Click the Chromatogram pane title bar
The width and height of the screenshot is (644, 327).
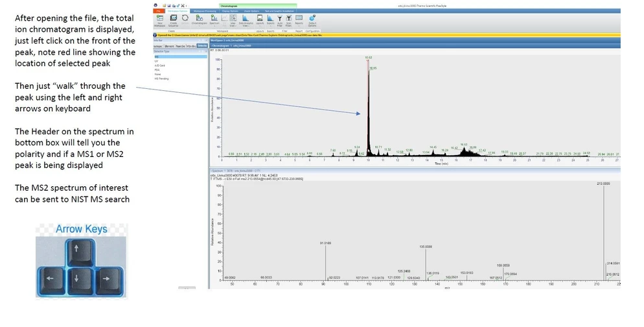(x=415, y=45)
